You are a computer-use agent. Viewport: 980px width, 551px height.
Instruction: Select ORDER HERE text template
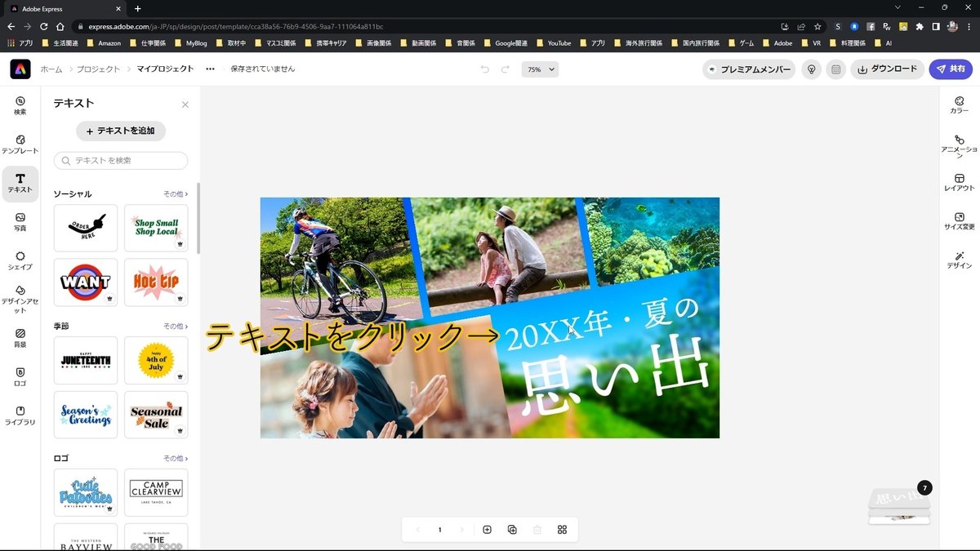pyautogui.click(x=86, y=228)
